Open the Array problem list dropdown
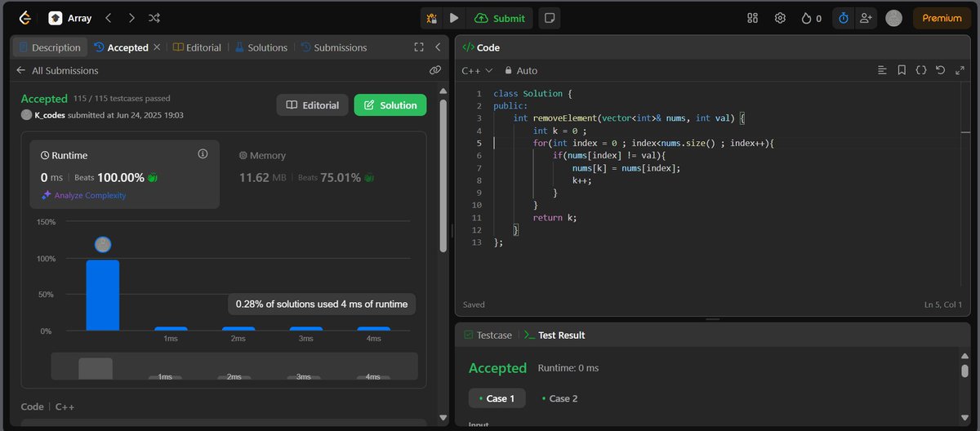Screen dimensions: 980x431 70,18
